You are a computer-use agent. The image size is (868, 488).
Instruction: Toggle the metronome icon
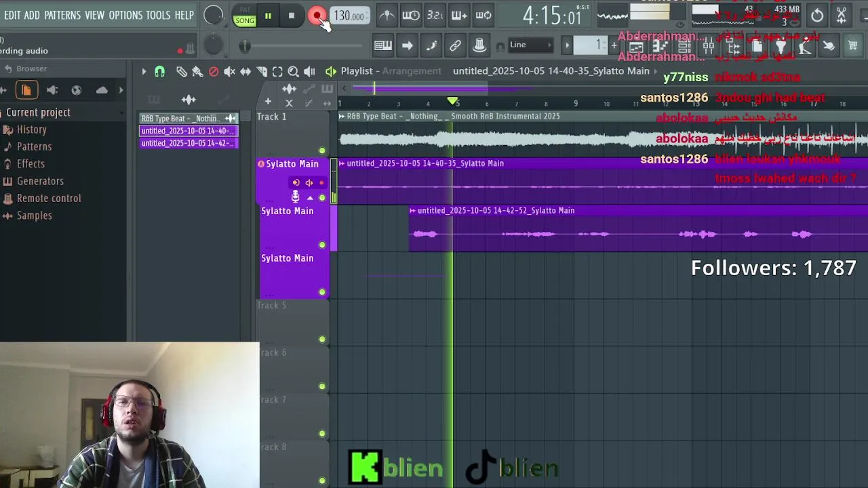coord(387,15)
